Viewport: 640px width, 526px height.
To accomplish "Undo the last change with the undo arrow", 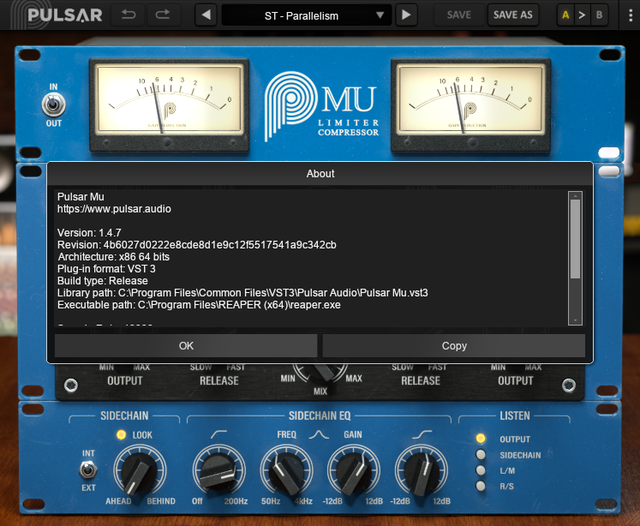I will point(128,15).
